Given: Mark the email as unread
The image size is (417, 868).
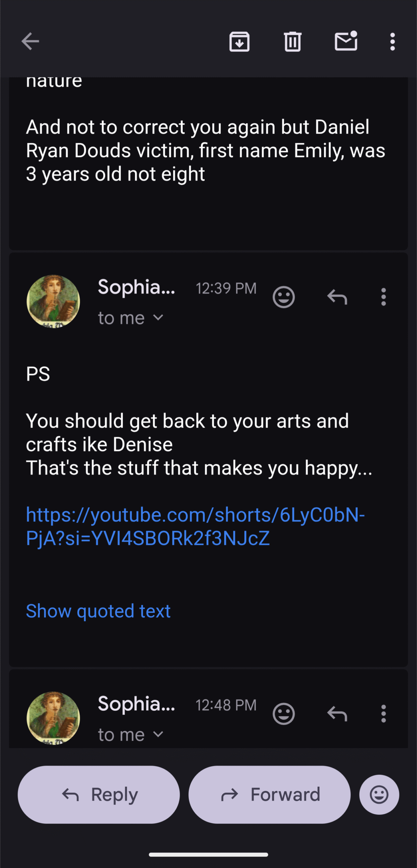Looking at the screenshot, I should [346, 41].
